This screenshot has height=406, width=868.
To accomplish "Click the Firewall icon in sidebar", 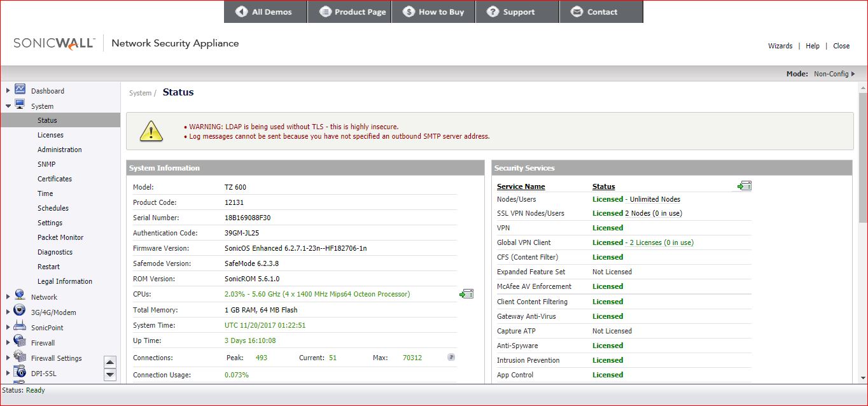I will (x=20, y=342).
